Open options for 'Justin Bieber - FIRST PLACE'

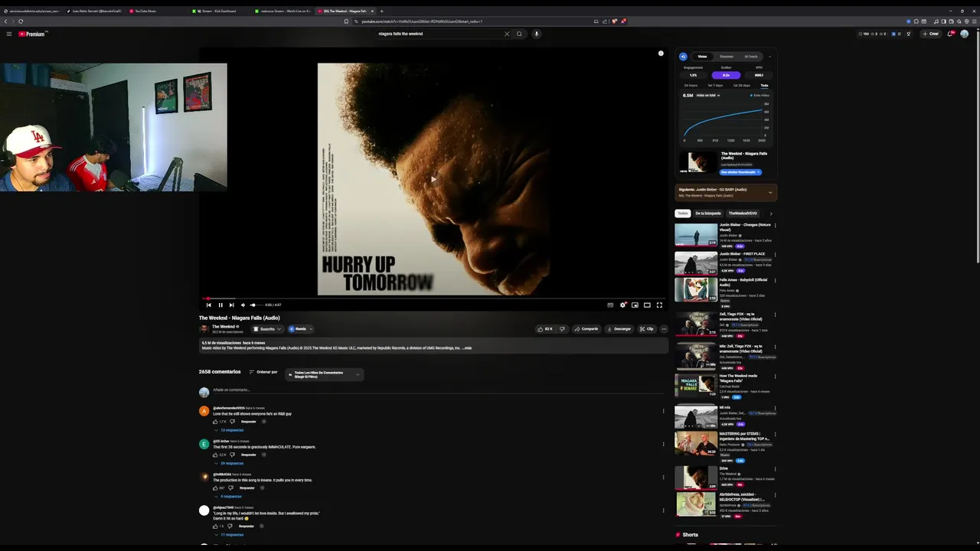tap(775, 256)
